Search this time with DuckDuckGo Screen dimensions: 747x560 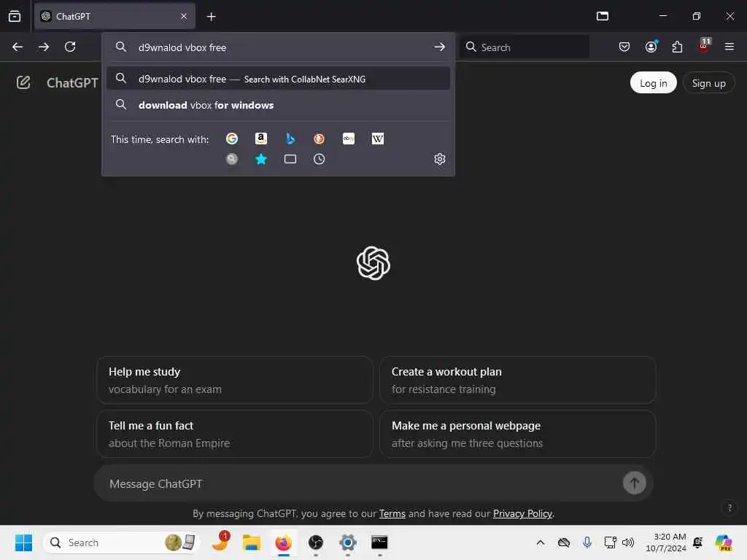pyautogui.click(x=320, y=139)
